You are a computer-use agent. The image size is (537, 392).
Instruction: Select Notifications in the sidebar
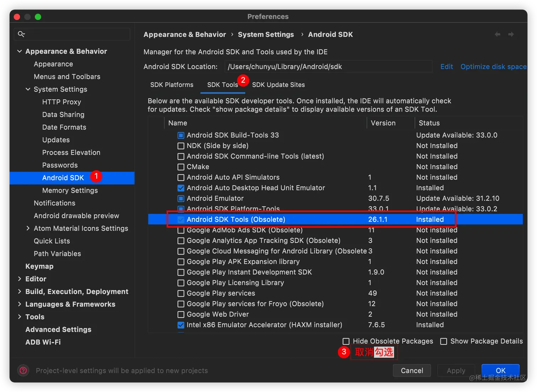pos(55,203)
